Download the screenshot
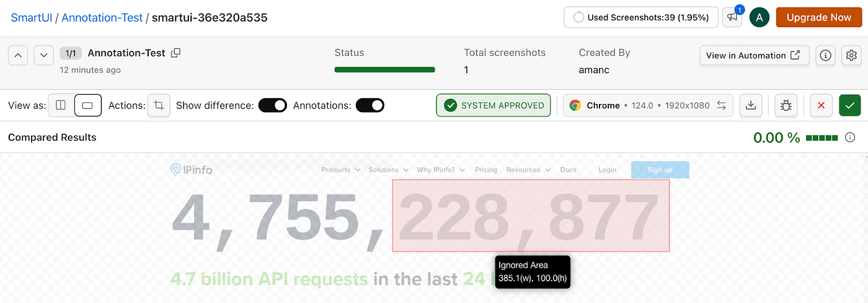The height and width of the screenshot is (303, 868). tap(750, 105)
